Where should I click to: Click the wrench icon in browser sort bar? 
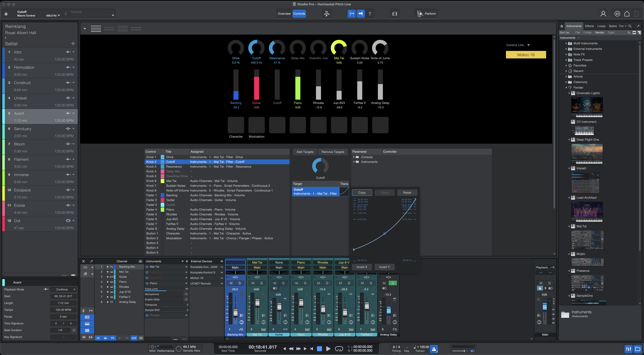coord(629,32)
